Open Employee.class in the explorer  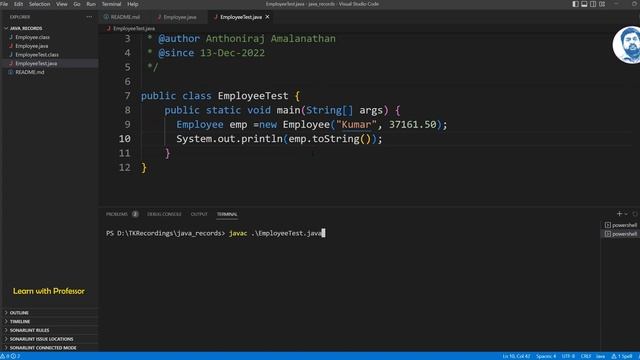tap(49, 37)
